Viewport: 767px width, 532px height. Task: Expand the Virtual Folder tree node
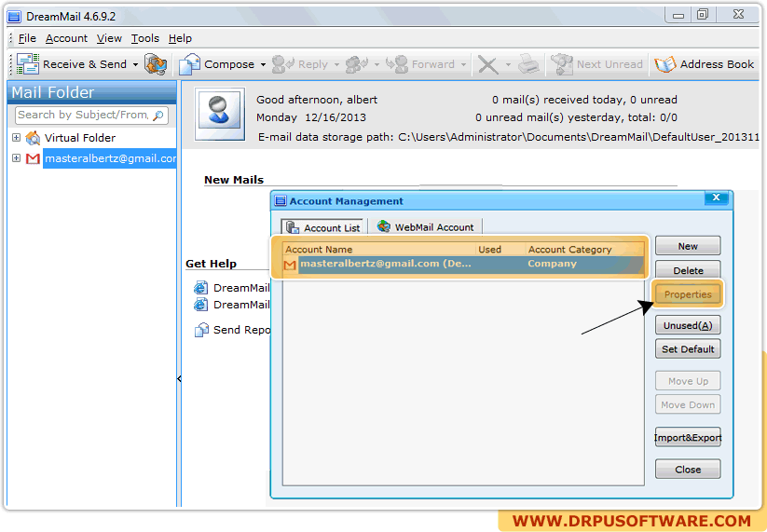[16, 137]
